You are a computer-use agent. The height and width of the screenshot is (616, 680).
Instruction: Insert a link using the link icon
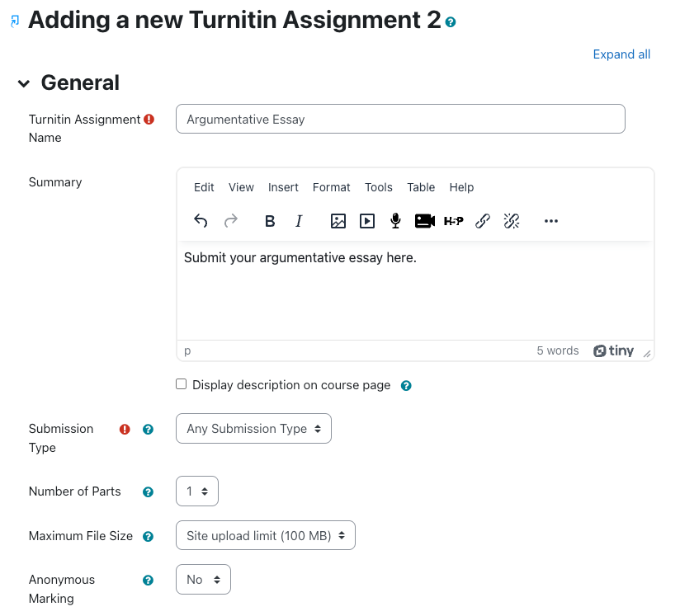483,221
